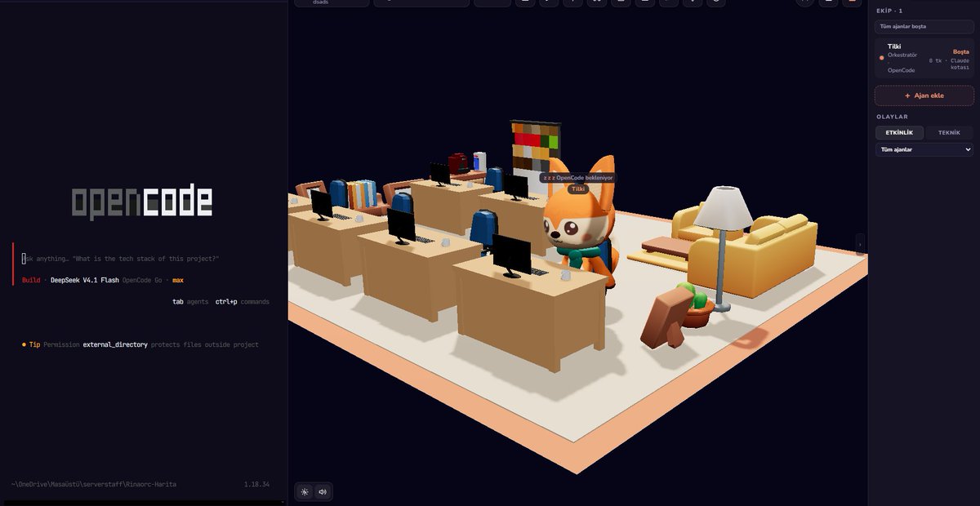Click the opencode logo
Image resolution: width=980 pixels, height=506 pixels.
coord(142,202)
